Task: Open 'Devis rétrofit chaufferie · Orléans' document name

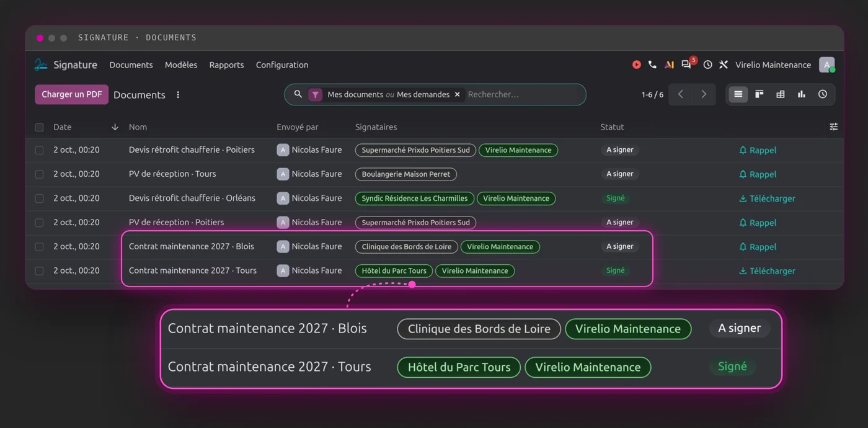Action: coord(192,198)
